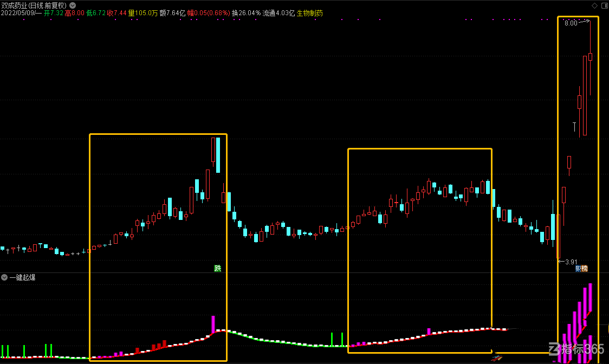Click the 榜 marker near the latest candles
The image size is (609, 364).
pos(585,269)
